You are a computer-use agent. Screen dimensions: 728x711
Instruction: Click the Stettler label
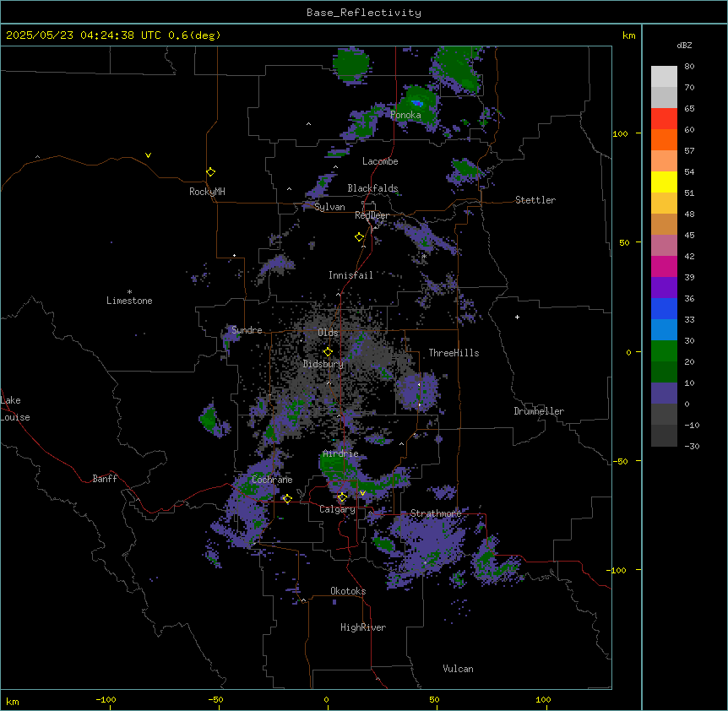535,200
